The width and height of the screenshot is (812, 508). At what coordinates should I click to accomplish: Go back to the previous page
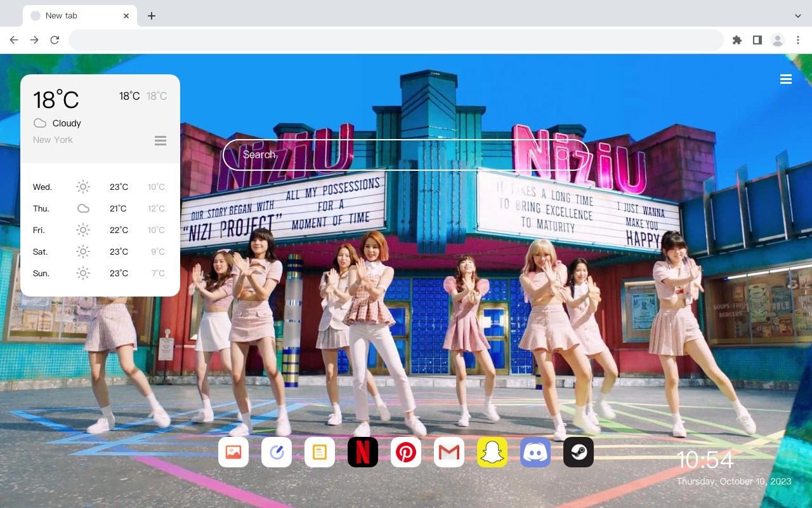pos(14,40)
